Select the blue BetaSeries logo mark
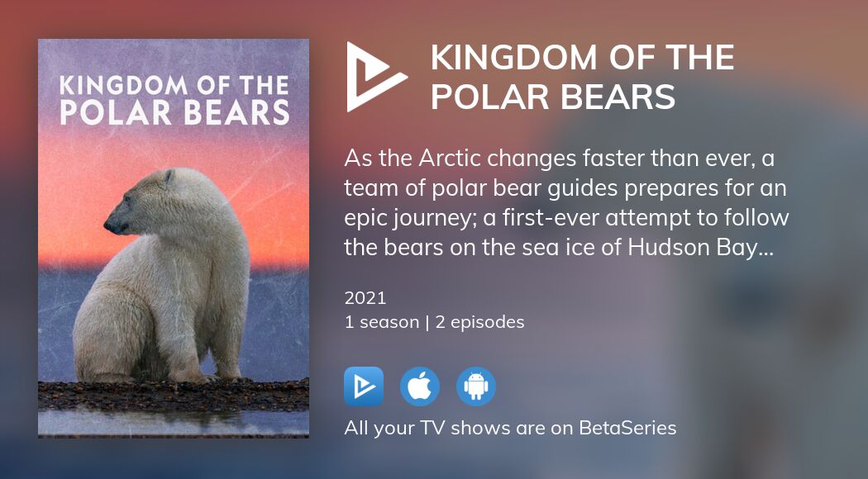Viewport: 868px width, 479px height. coord(364,386)
